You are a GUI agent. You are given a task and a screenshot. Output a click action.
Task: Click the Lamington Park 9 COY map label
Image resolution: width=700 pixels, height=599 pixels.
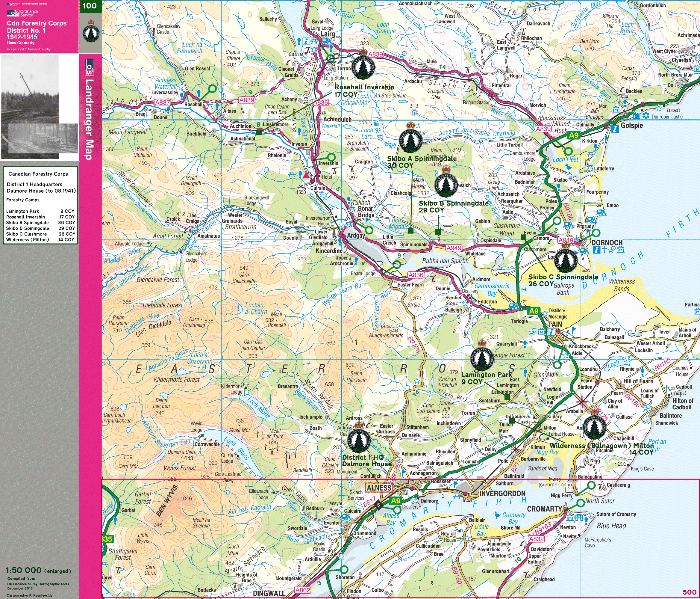click(487, 378)
